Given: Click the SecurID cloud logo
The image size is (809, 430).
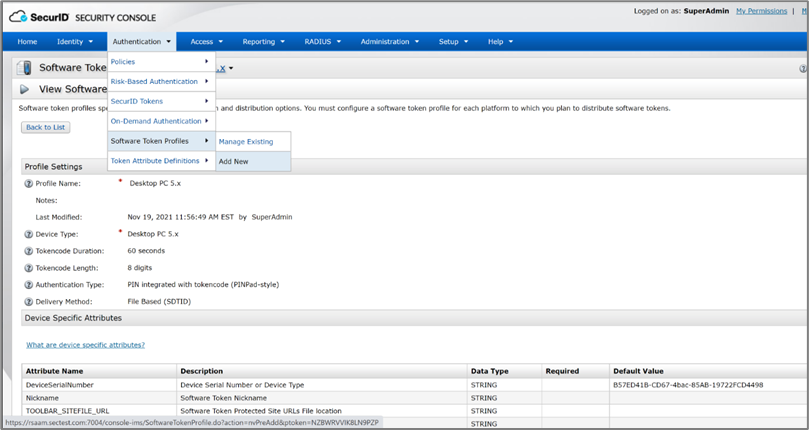Looking at the screenshot, I should (x=21, y=15).
